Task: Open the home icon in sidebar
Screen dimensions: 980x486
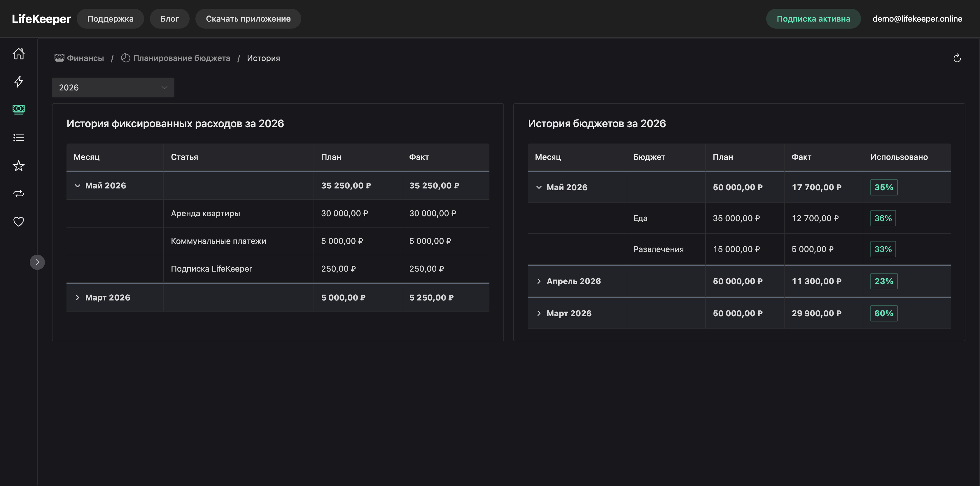Action: [x=19, y=54]
